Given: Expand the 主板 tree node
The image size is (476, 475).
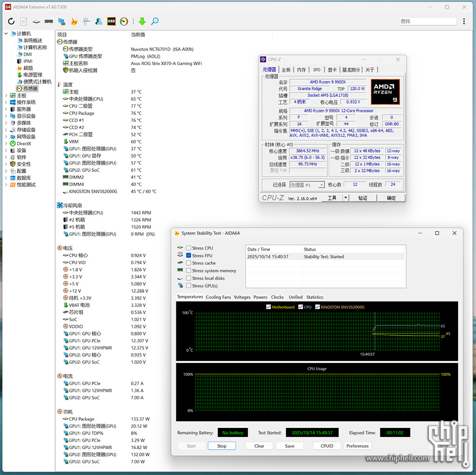Looking at the screenshot, I should tap(6, 96).
